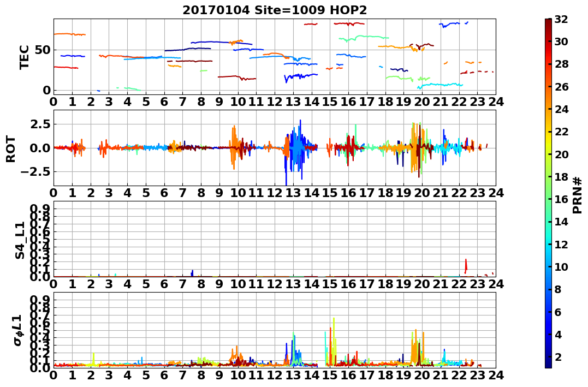This screenshot has height=387, width=588.
Task: Click colorbar tick label 20
Action: click(561, 154)
